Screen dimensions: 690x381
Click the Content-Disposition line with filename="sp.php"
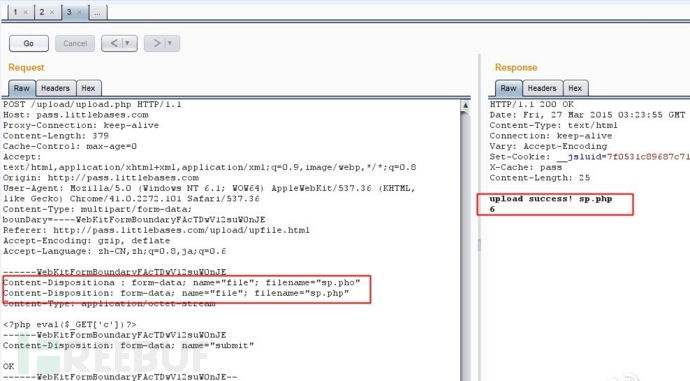click(176, 293)
